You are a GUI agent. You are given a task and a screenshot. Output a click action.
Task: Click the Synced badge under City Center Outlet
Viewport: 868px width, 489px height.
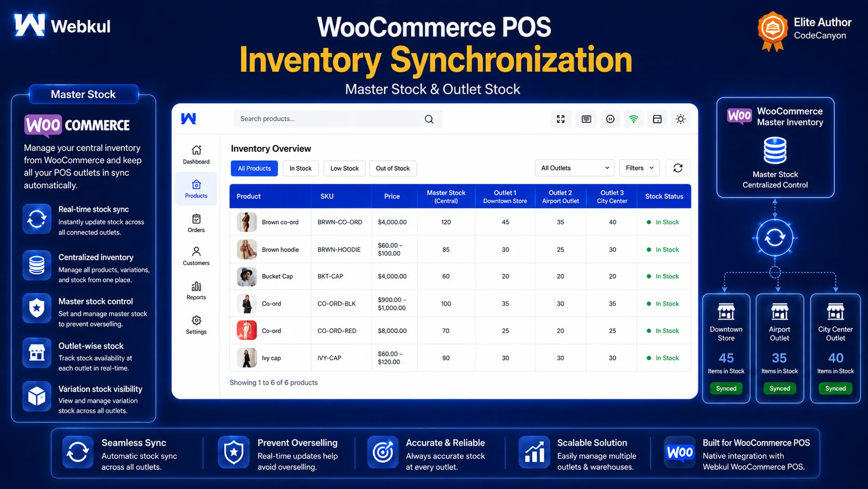click(836, 389)
